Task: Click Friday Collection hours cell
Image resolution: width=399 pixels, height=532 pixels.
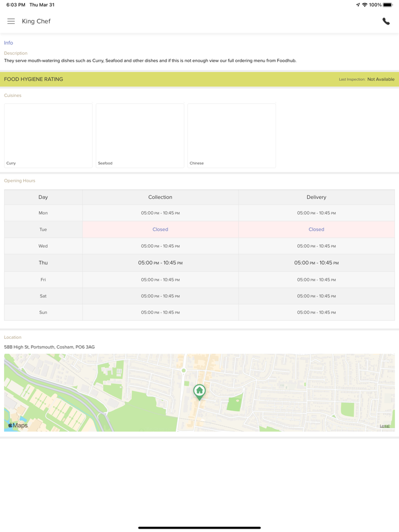Action: tap(160, 280)
